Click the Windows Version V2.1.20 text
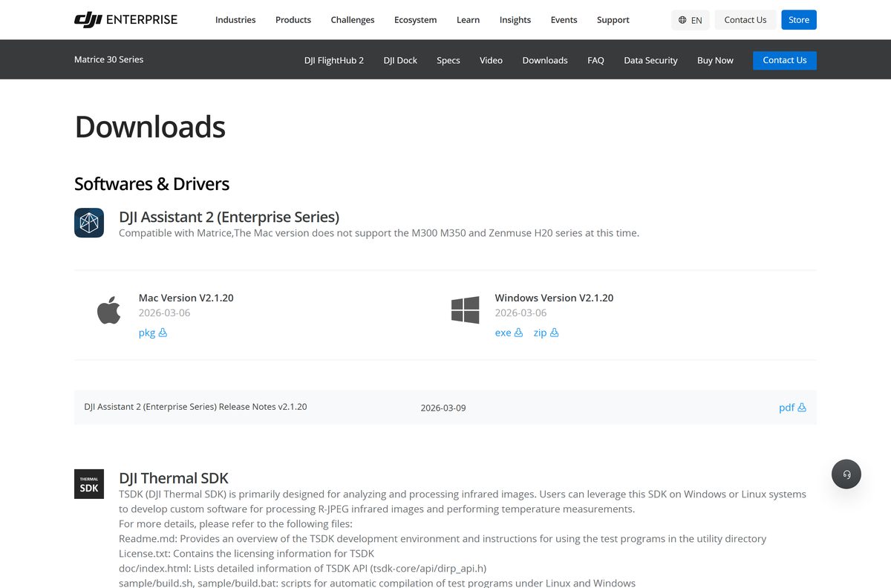The image size is (891, 588). [555, 298]
